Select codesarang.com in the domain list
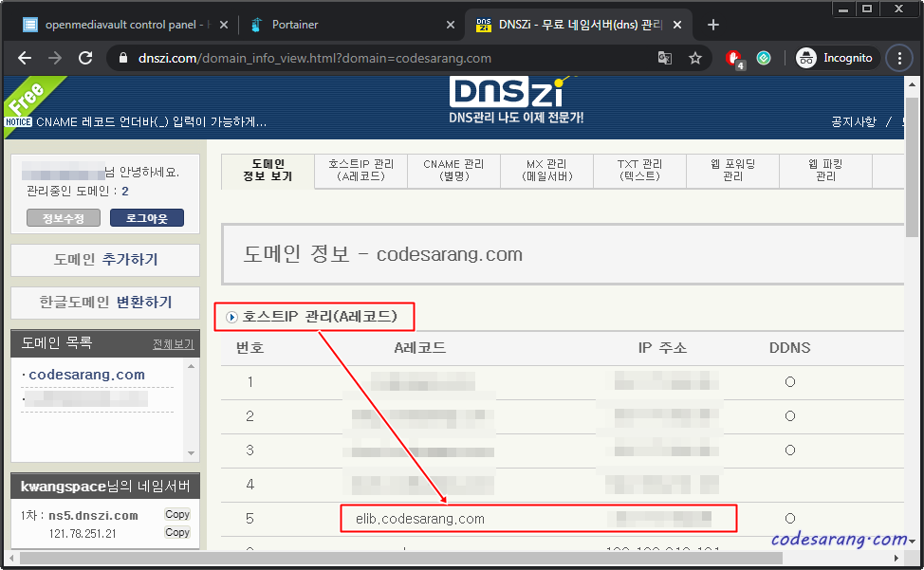The image size is (924, 570). 86,375
